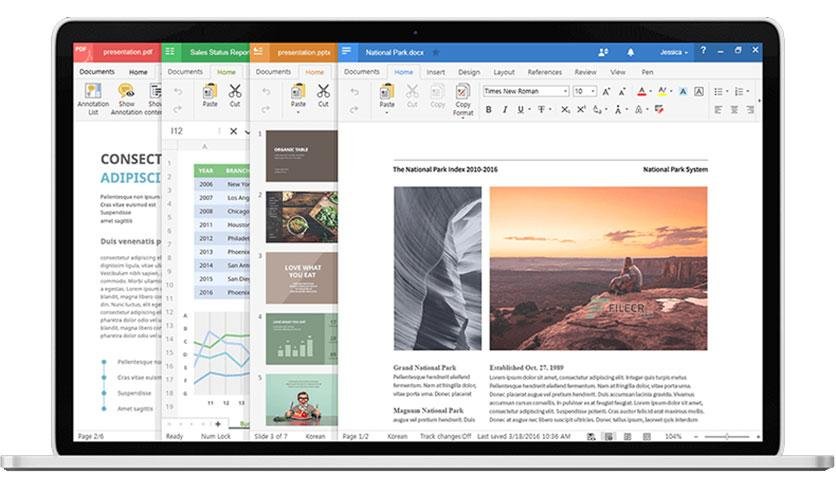Click the help question mark button
The width and height of the screenshot is (836, 484).
(703, 50)
